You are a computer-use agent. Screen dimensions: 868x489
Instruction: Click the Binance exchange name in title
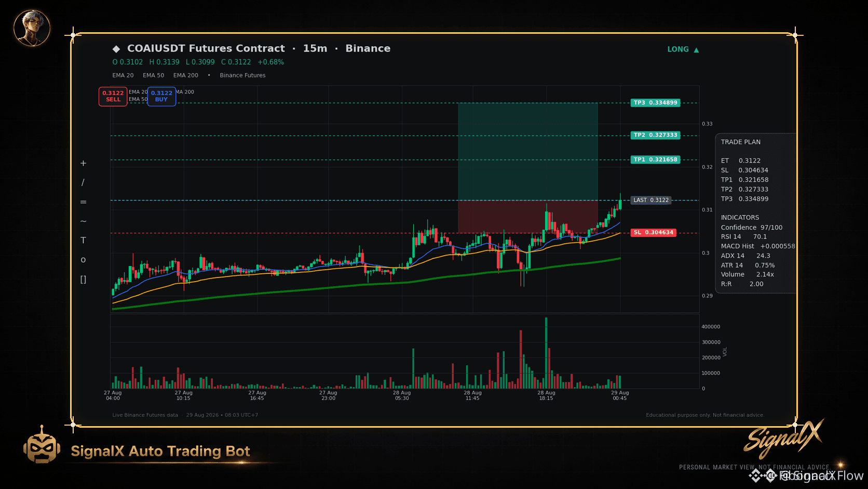(x=368, y=48)
